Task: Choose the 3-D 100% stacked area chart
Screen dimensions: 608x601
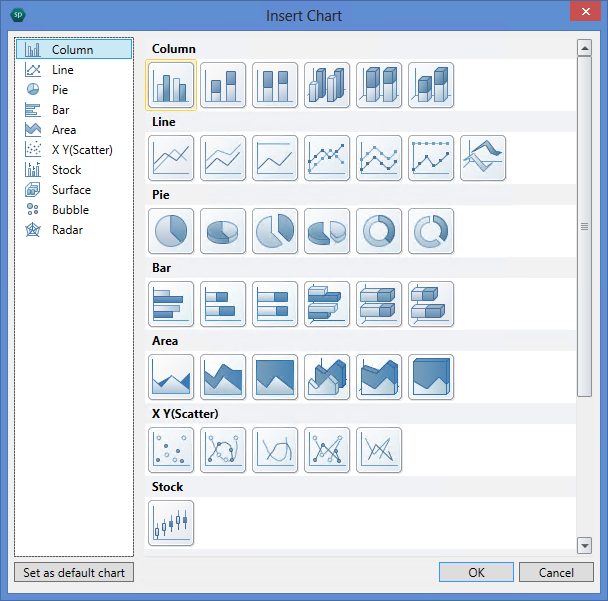Action: click(431, 377)
